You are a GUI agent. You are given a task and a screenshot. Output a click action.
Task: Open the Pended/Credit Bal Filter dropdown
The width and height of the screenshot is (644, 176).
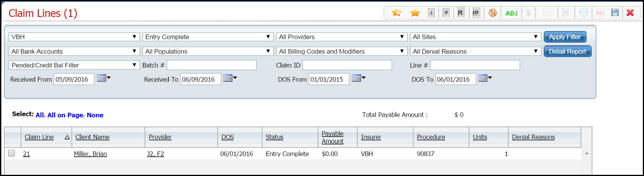(74, 65)
